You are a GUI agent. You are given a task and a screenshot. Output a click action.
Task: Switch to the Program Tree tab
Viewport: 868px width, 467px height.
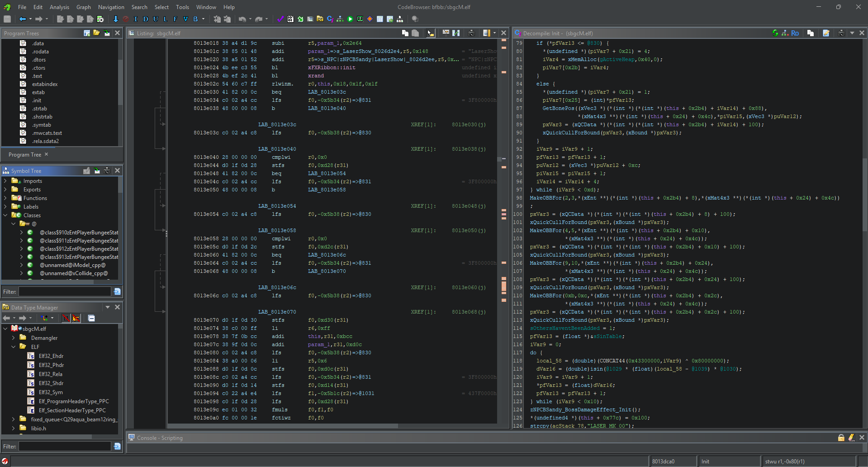25,155
